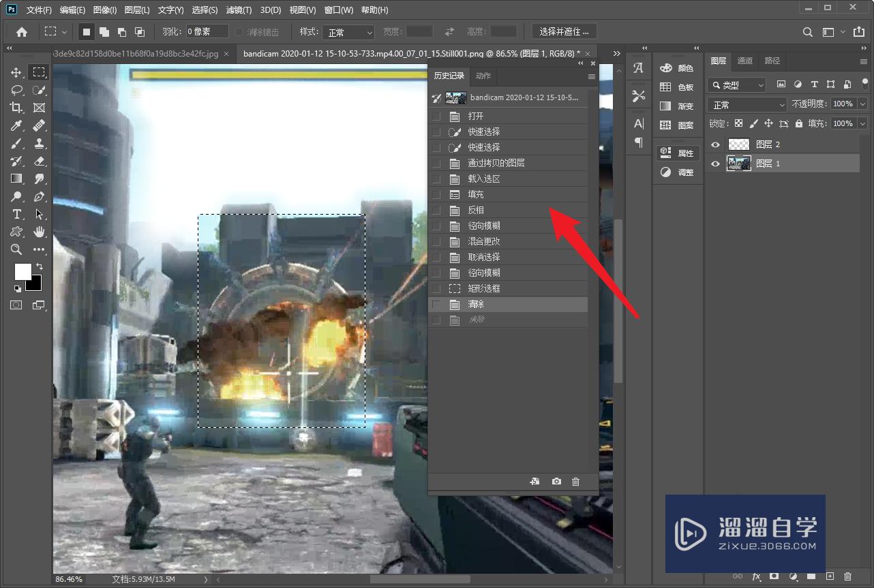Select the History Brush tool
The height and width of the screenshot is (588, 874).
[x=16, y=161]
